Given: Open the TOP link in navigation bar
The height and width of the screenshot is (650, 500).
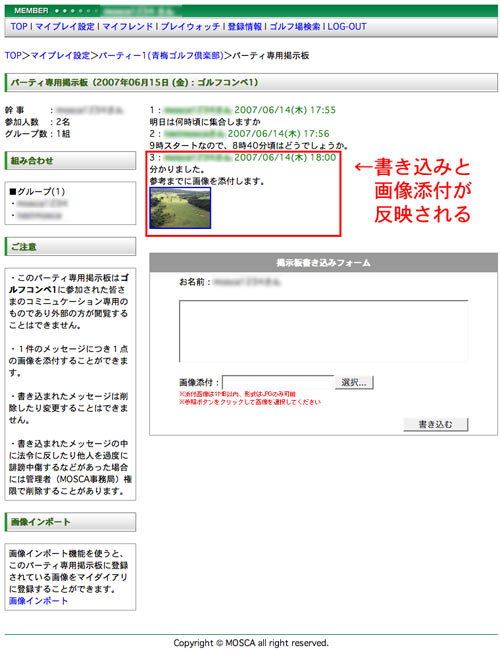Looking at the screenshot, I should [19, 27].
